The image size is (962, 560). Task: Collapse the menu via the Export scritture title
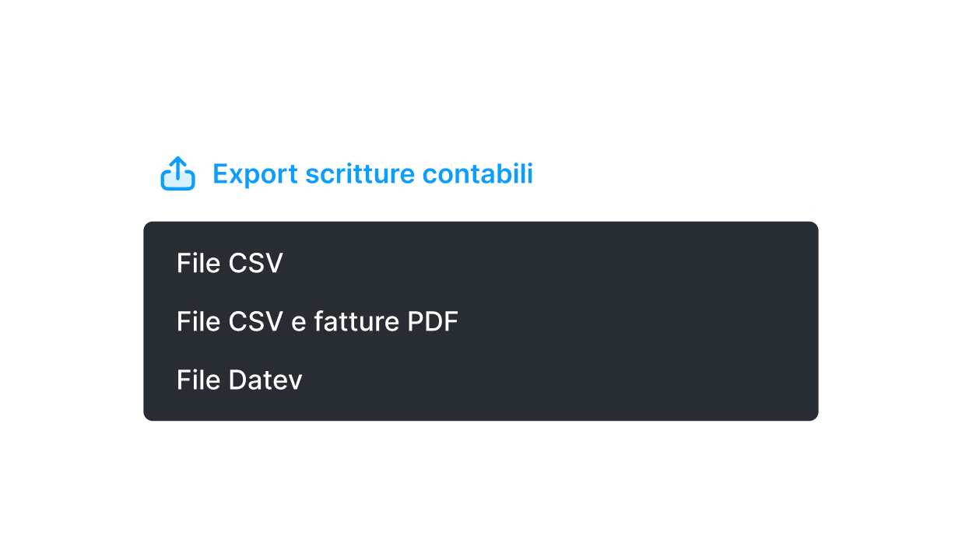coord(372,173)
